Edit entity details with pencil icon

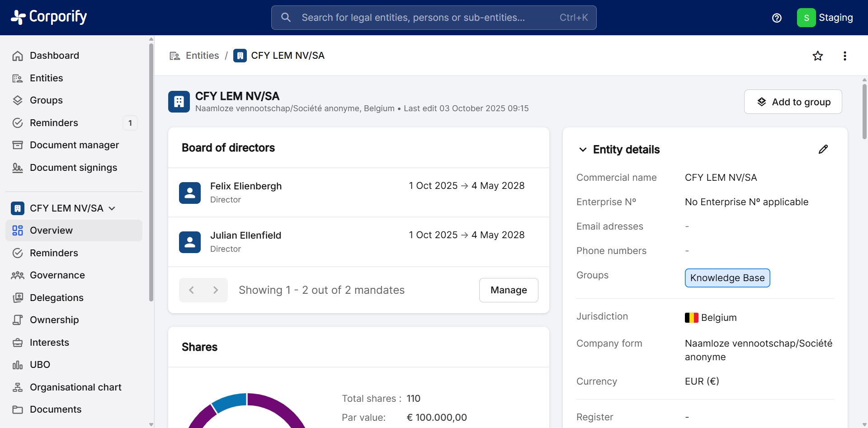click(x=823, y=150)
